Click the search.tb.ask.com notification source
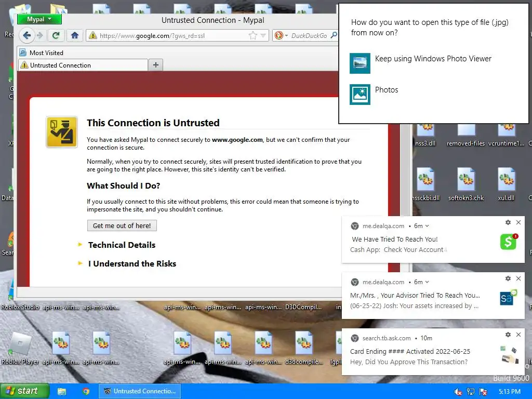This screenshot has height=399, width=532. click(x=387, y=338)
